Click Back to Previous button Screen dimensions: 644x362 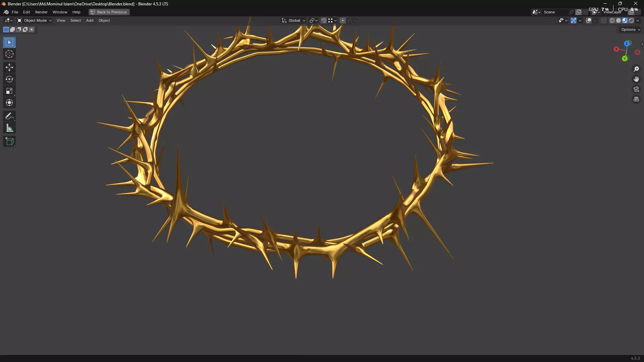[109, 12]
